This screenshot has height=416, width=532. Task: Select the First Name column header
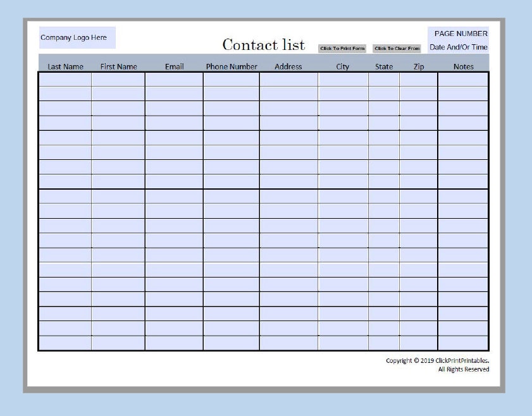(120, 66)
